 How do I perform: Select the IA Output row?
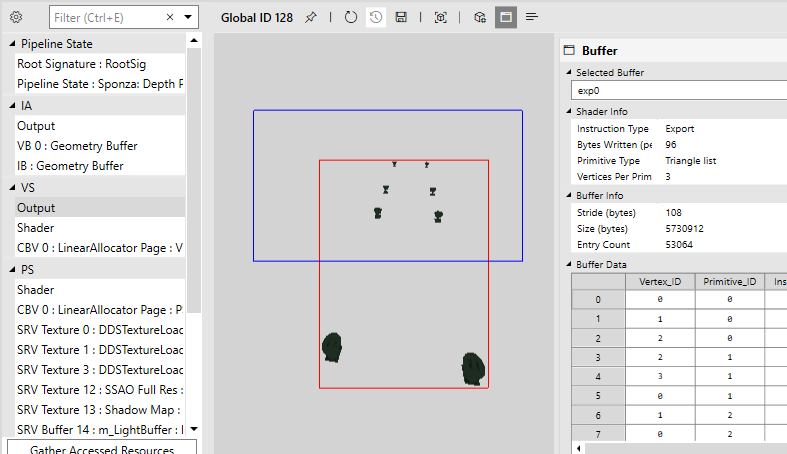(x=100, y=126)
